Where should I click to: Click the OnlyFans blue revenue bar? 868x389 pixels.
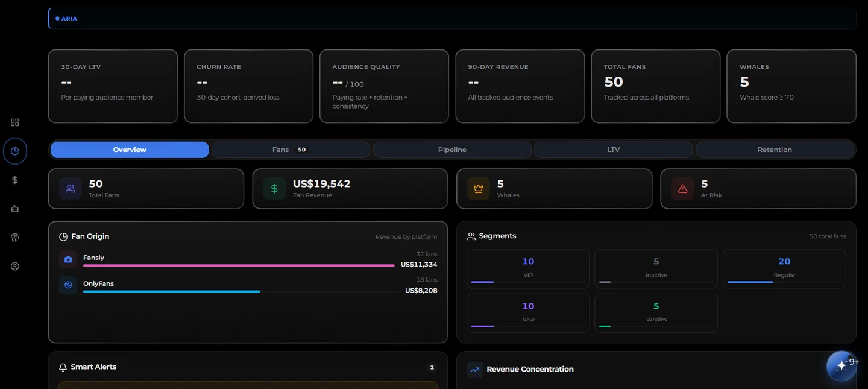[172, 291]
